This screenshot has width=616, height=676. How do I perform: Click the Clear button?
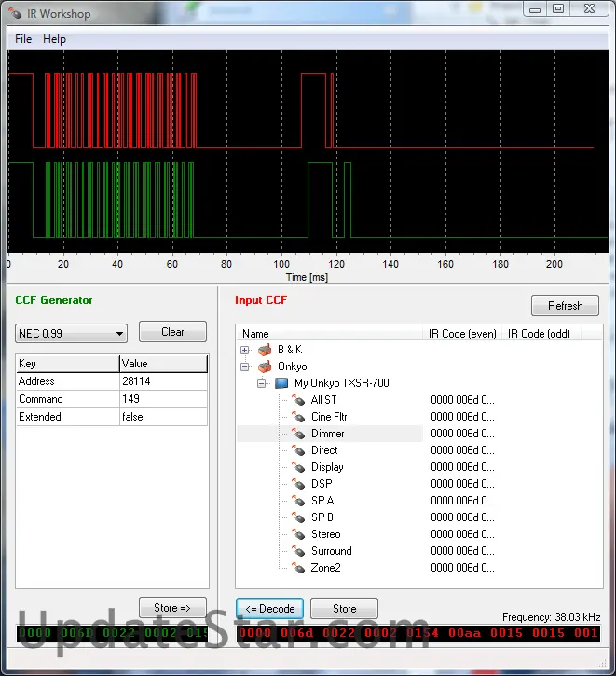click(172, 332)
